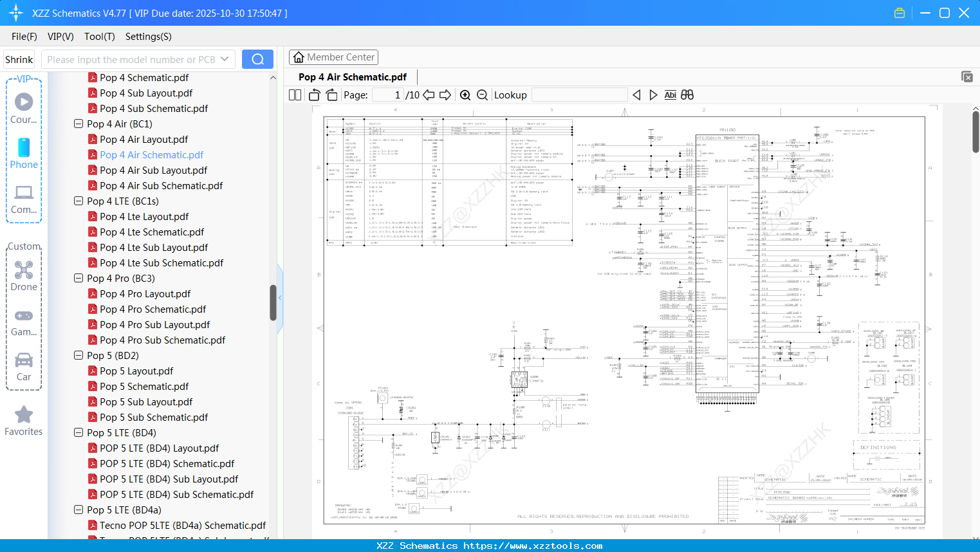
Task: Open two-page view in the PDF toolbar
Action: click(x=295, y=95)
